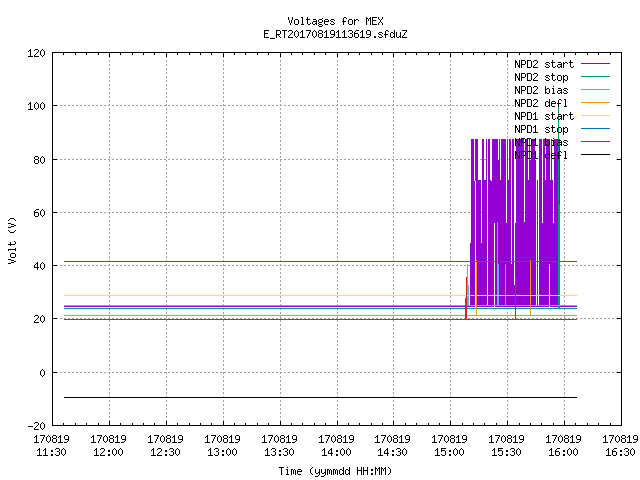The height and width of the screenshot is (480, 640).
Task: Click the x-axis tick label 12:30
Action: [165, 452]
